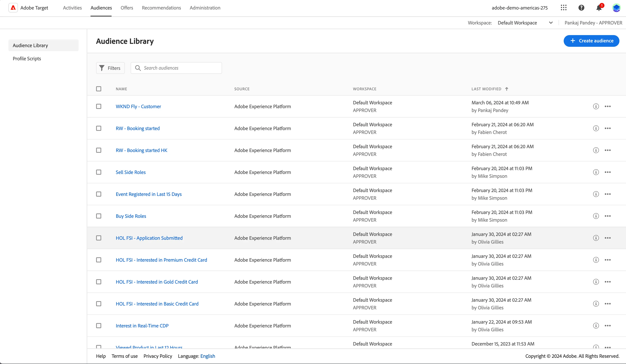Go to the Activities tab
Image resolution: width=626 pixels, height=364 pixels.
(x=72, y=8)
